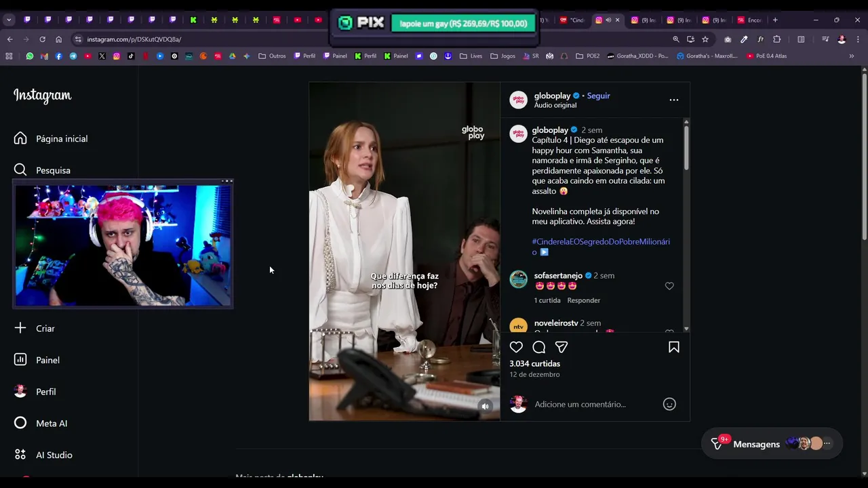
Task: Click the Instagram logo
Action: (x=43, y=96)
